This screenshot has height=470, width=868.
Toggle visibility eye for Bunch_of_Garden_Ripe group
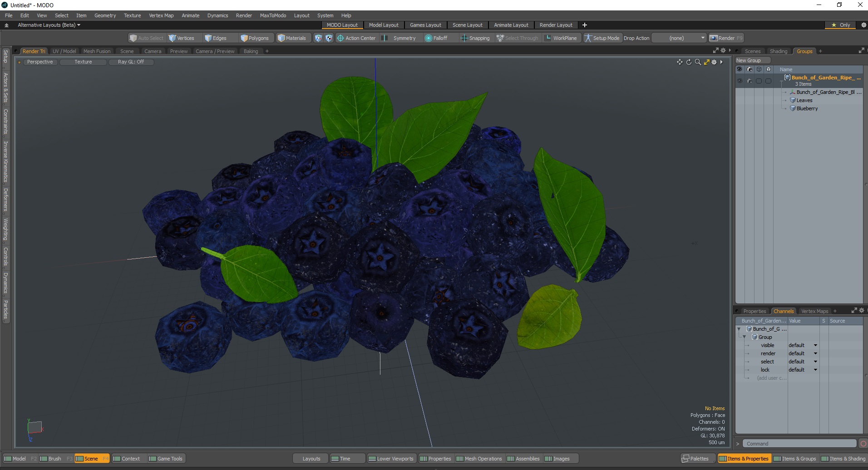[x=740, y=81]
